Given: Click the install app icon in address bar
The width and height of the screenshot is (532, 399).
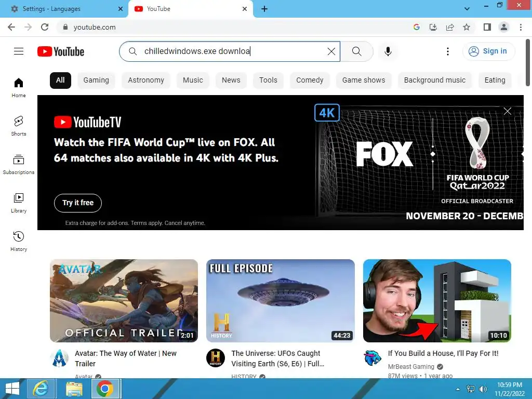Looking at the screenshot, I should 433,27.
